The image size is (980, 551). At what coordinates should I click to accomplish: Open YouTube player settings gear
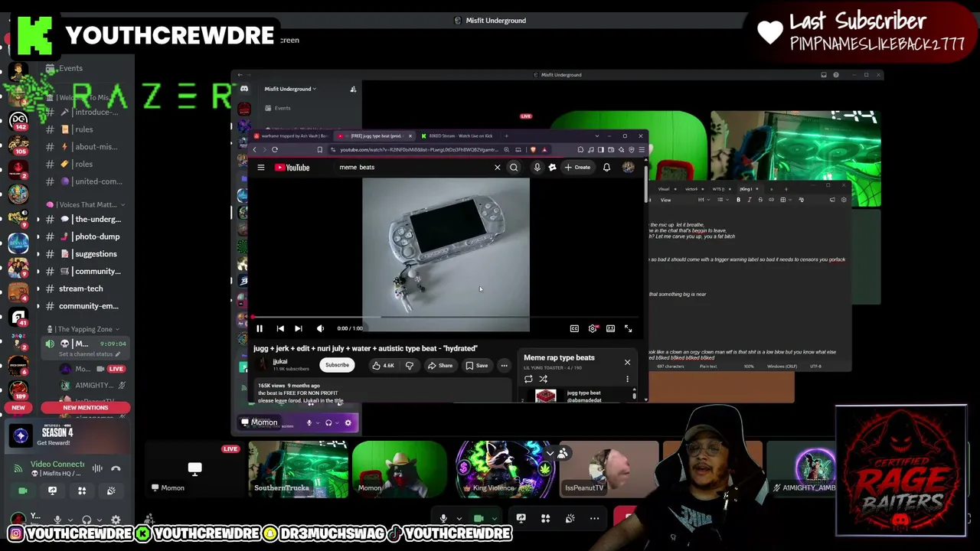pyautogui.click(x=593, y=328)
